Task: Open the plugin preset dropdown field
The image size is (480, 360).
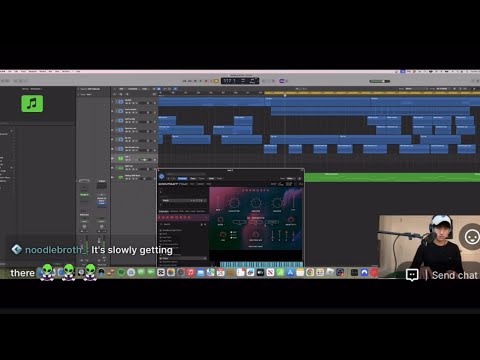Action: 186,174
